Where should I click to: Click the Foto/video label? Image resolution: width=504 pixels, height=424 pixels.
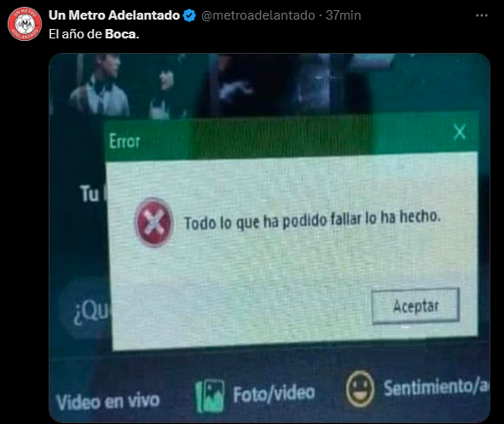pyautogui.click(x=274, y=394)
